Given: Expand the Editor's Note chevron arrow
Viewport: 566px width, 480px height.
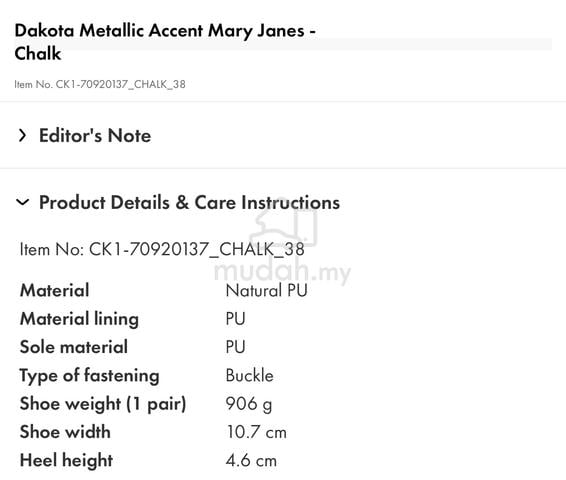Looking at the screenshot, I should [x=22, y=136].
